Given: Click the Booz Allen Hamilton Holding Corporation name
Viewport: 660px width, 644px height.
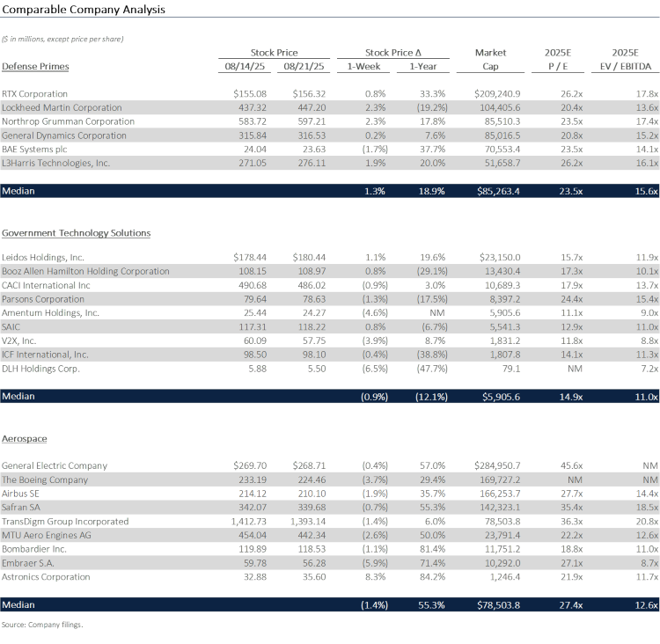Looking at the screenshot, I should coord(85,271).
